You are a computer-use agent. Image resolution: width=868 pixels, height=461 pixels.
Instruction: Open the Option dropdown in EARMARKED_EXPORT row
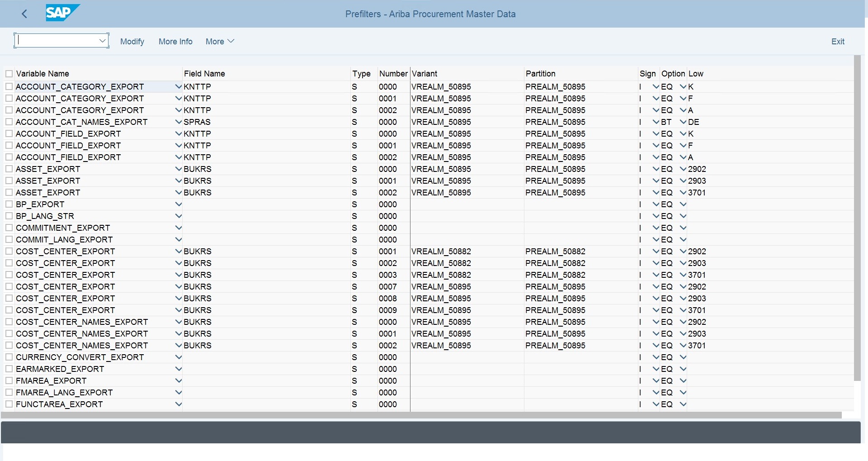point(683,369)
